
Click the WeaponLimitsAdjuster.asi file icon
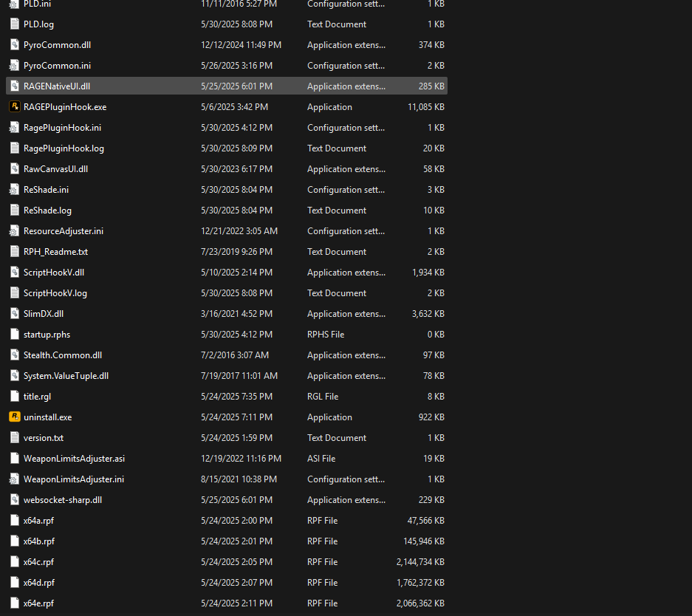pos(15,459)
